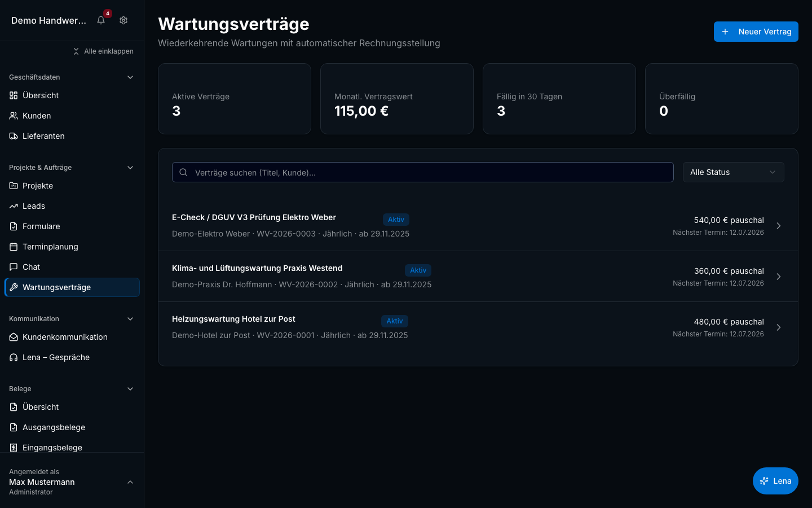Open the notifications bell icon

tap(101, 20)
